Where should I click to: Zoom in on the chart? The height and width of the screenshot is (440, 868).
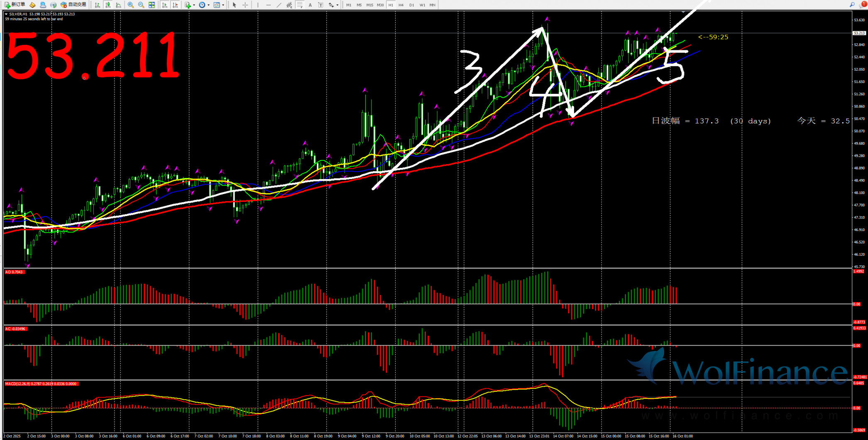[x=131, y=5]
